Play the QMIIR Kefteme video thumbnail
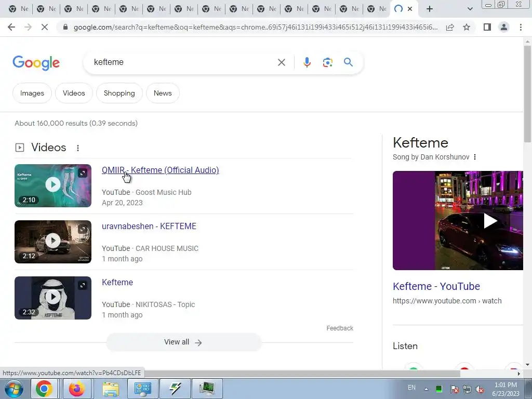 53,185
